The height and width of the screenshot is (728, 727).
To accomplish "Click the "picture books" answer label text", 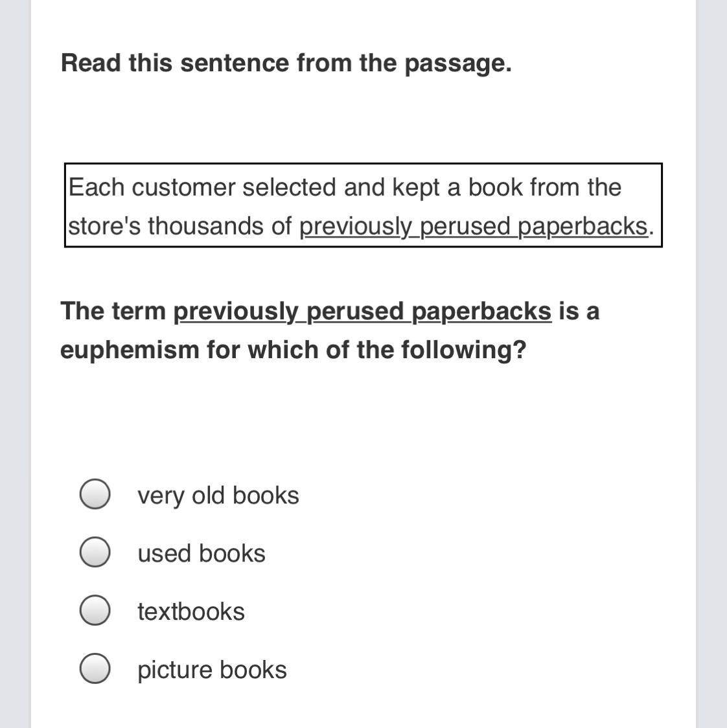I will click(x=213, y=670).
